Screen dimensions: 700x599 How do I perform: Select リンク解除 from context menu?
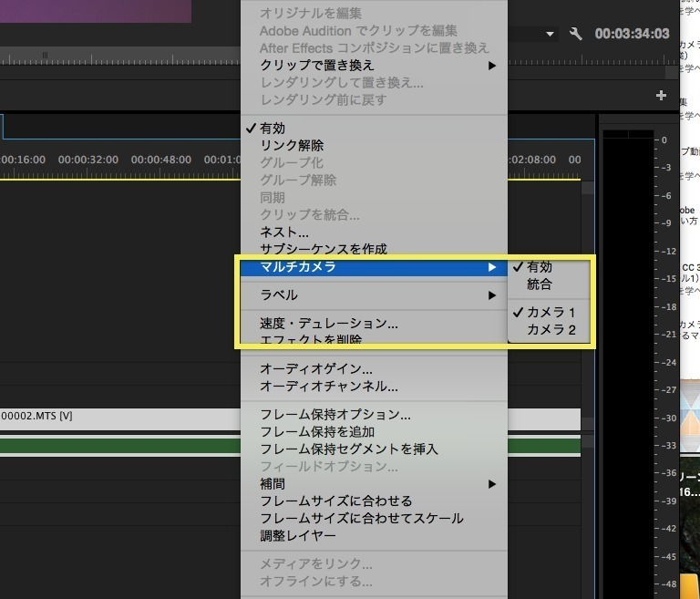pos(374,145)
